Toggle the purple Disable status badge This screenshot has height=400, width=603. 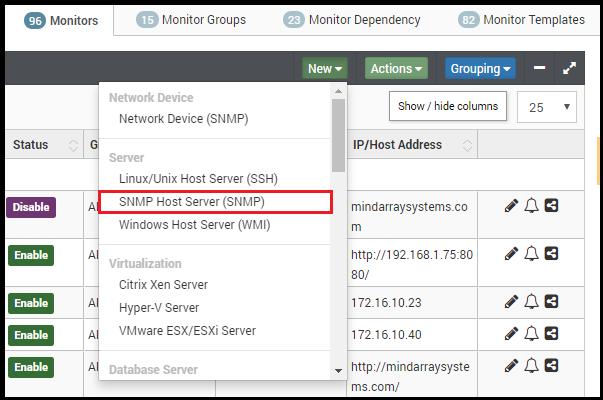point(31,207)
